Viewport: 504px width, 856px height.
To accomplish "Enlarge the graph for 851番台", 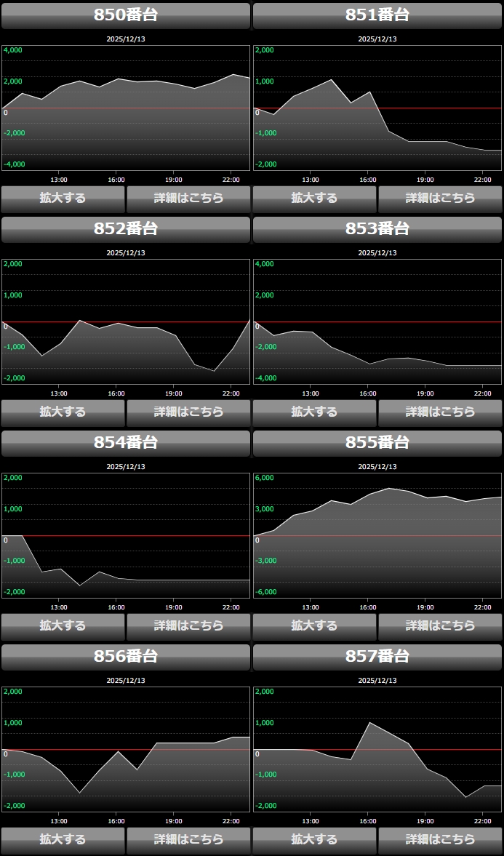I will [314, 198].
